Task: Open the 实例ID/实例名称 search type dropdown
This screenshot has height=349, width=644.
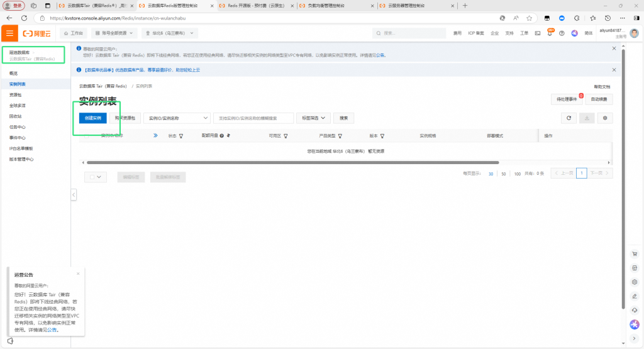Action: coord(177,118)
